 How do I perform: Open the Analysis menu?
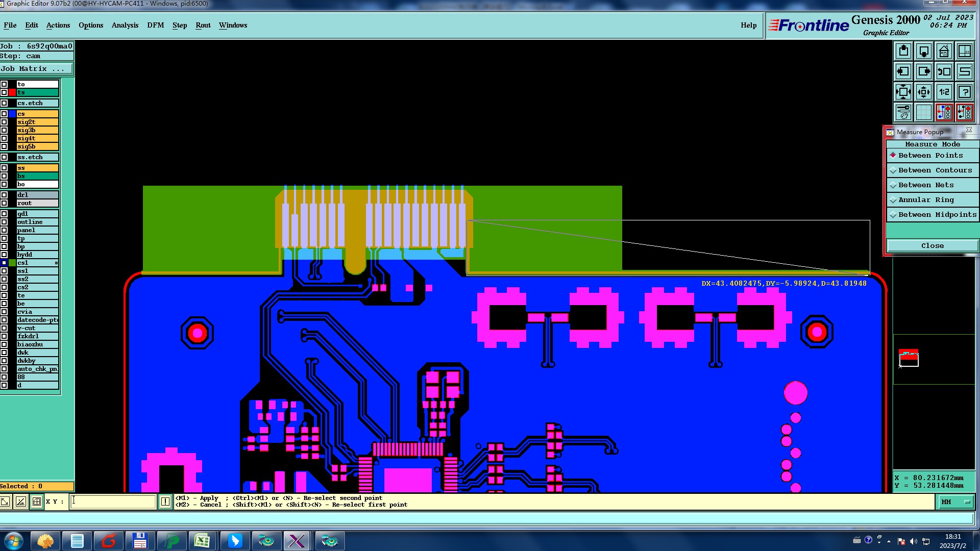pyautogui.click(x=125, y=26)
